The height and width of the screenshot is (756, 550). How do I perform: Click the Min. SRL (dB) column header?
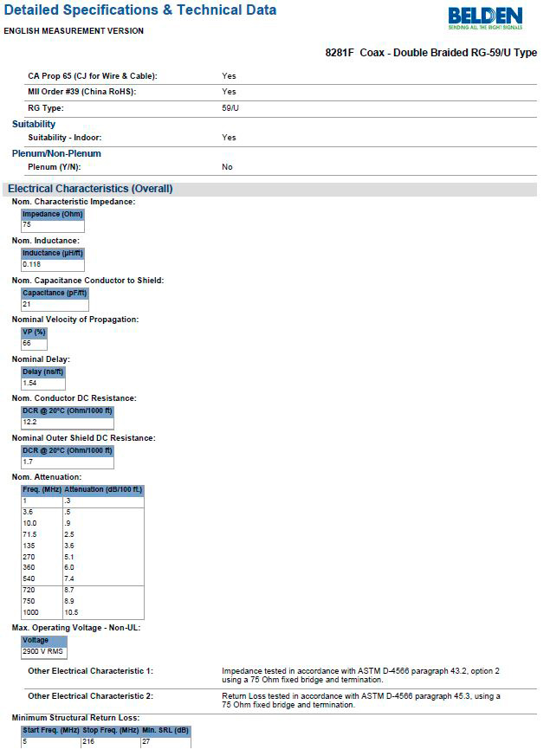pyautogui.click(x=165, y=731)
